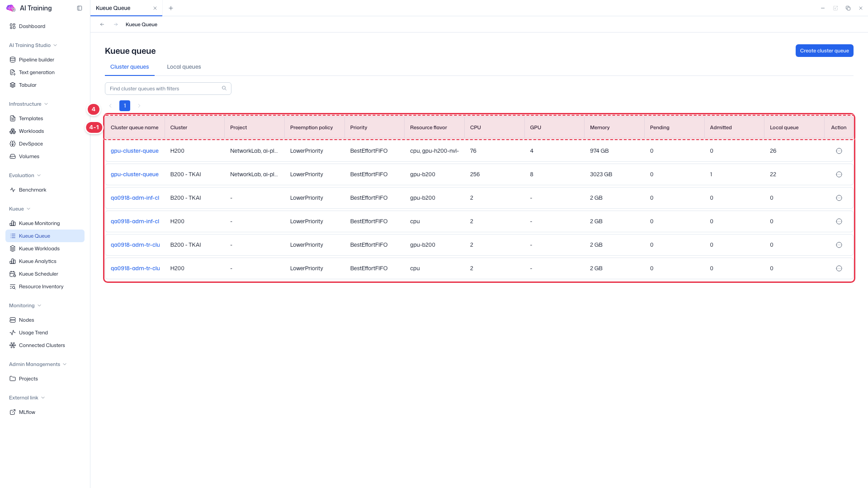Screen dimensions: 868x488
Task: Add a new tab with plus
Action: [171, 8]
